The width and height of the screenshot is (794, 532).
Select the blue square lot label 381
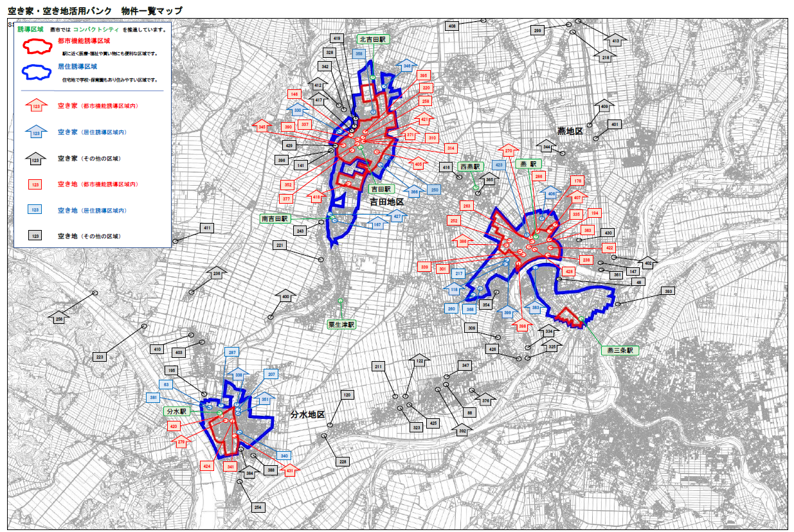coord(154,398)
